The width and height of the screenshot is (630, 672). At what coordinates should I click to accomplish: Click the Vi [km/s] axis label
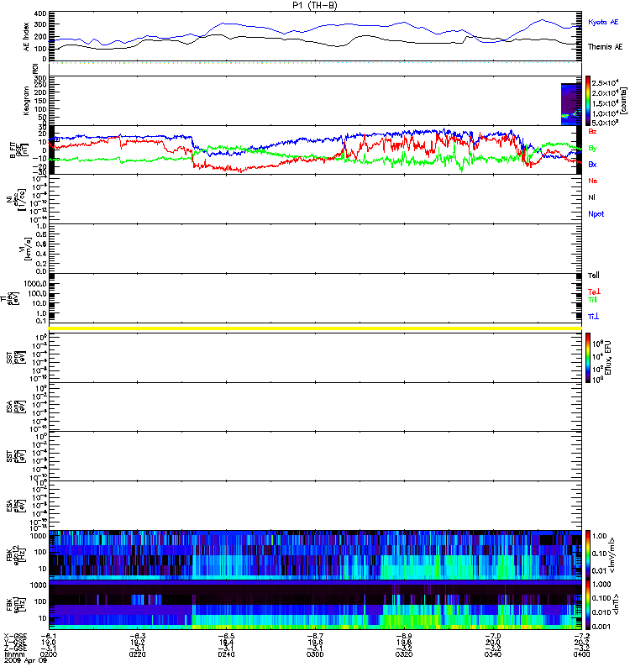[28, 249]
